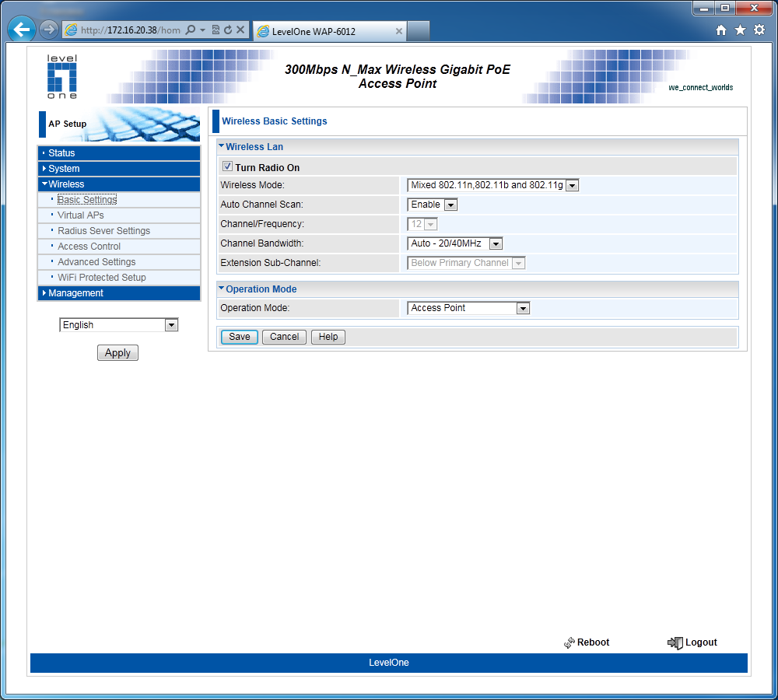Close the LevelOne WAP-6012 tab
This screenshot has width=778, height=700.
coord(398,31)
